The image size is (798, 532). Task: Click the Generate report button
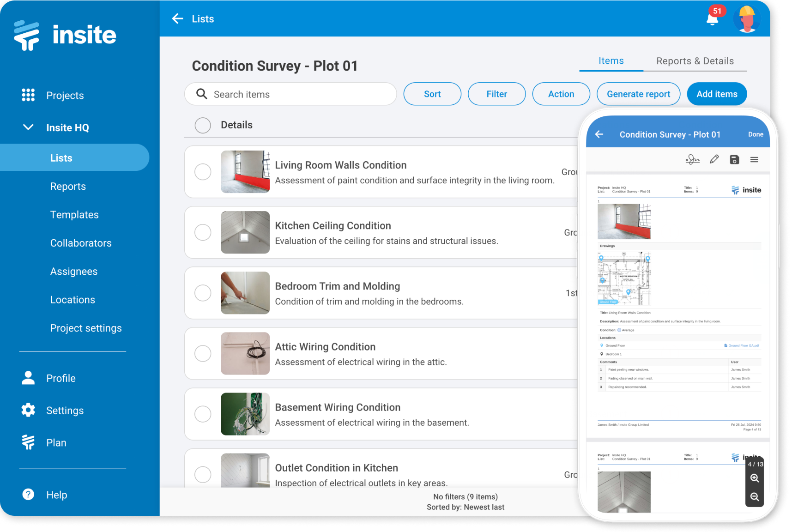(639, 94)
